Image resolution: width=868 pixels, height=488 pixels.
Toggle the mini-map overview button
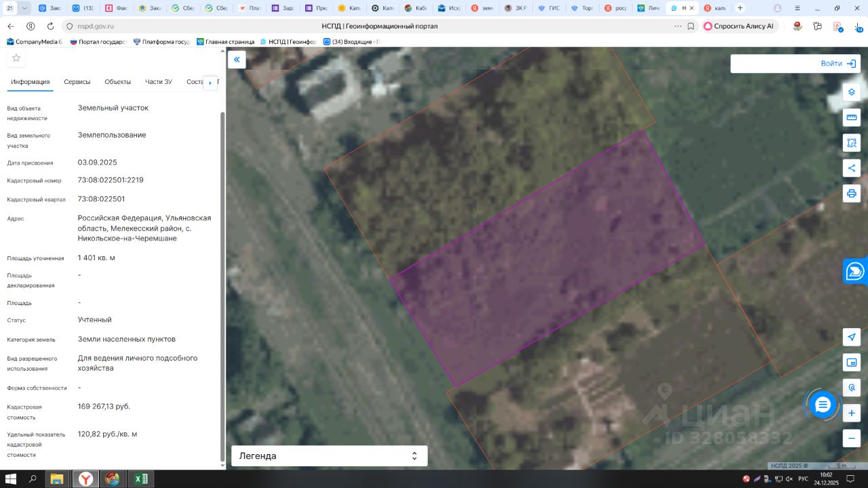point(852,362)
